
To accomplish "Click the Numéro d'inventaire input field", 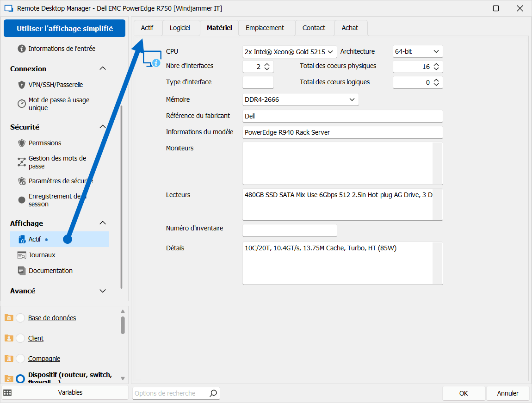I will click(x=290, y=230).
